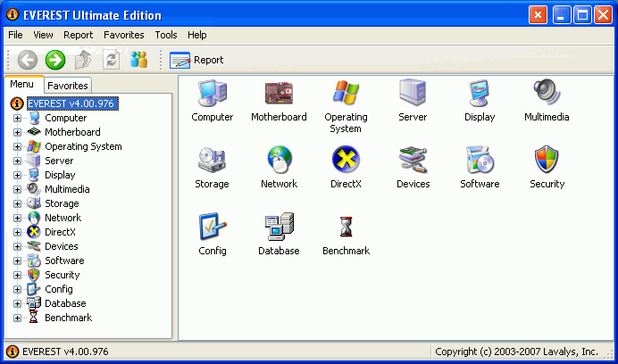
Task: Select Computer in the tree
Action: point(65,118)
